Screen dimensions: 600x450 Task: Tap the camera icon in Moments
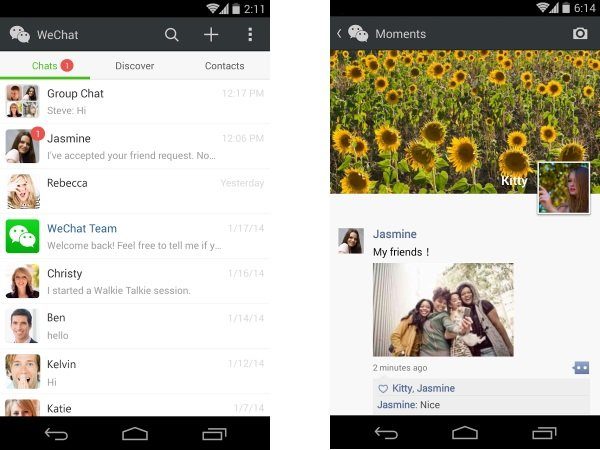[x=580, y=33]
